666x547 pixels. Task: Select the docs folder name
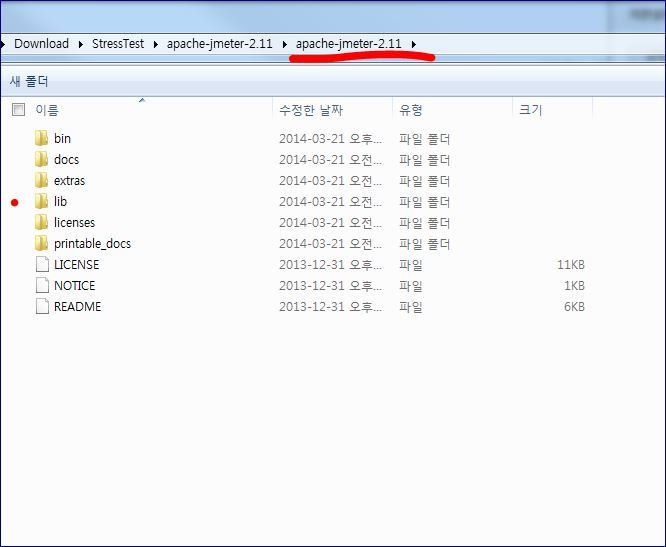click(66, 160)
